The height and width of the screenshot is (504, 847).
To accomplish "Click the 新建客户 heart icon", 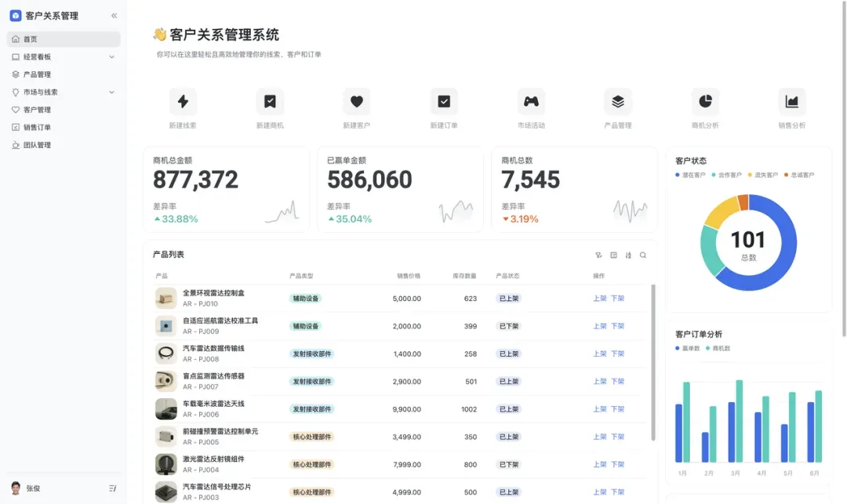I will click(x=357, y=101).
